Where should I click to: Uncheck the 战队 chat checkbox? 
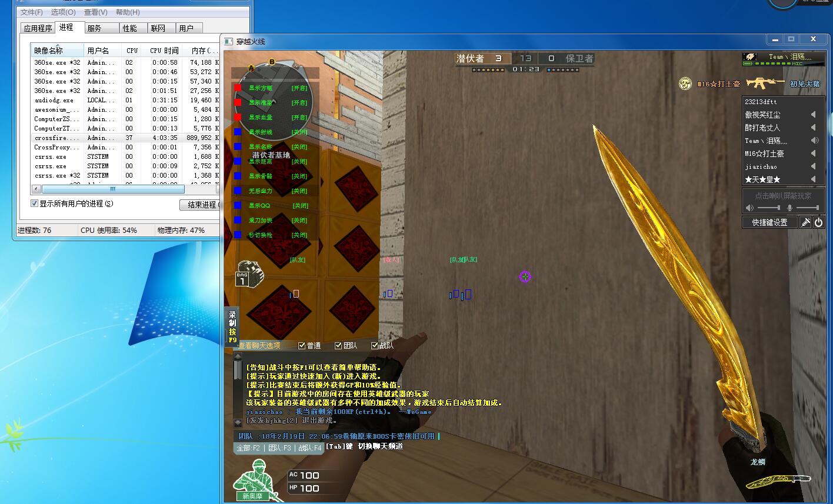(375, 345)
